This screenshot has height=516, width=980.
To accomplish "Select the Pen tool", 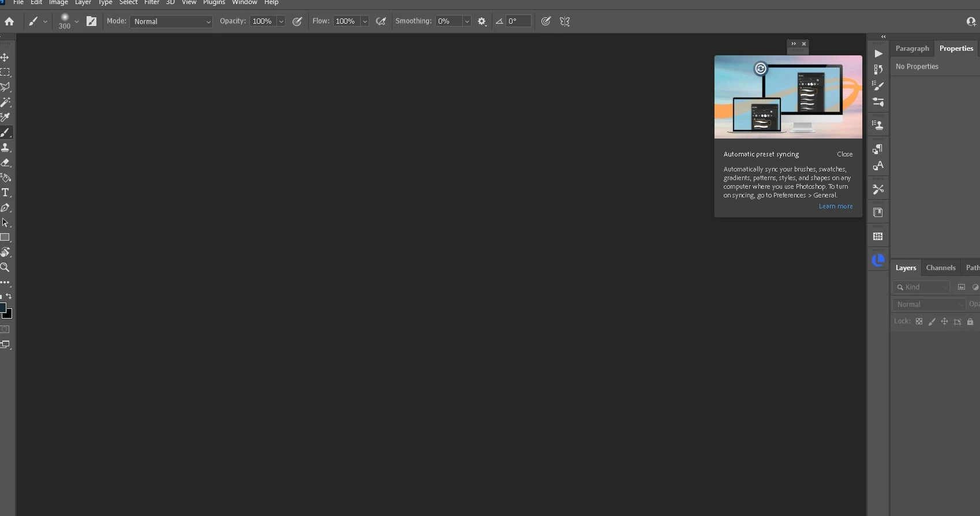I will (5, 207).
